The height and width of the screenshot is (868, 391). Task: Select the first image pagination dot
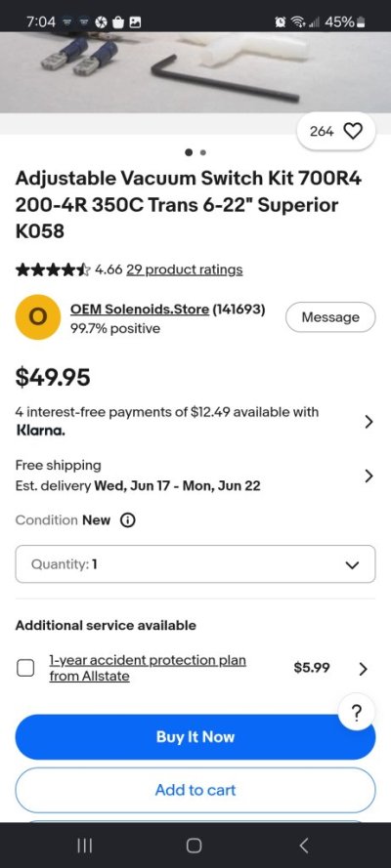[189, 152]
